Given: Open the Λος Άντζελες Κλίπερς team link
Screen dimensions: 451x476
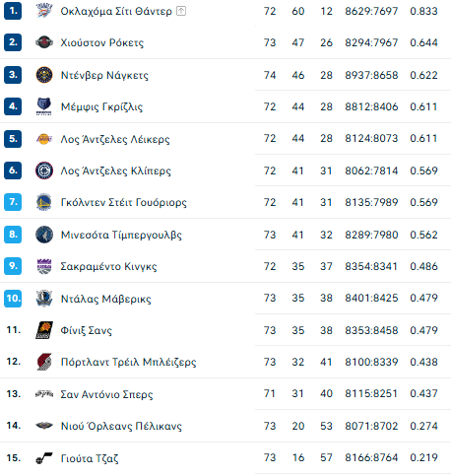Looking at the screenshot, I should click(116, 170).
